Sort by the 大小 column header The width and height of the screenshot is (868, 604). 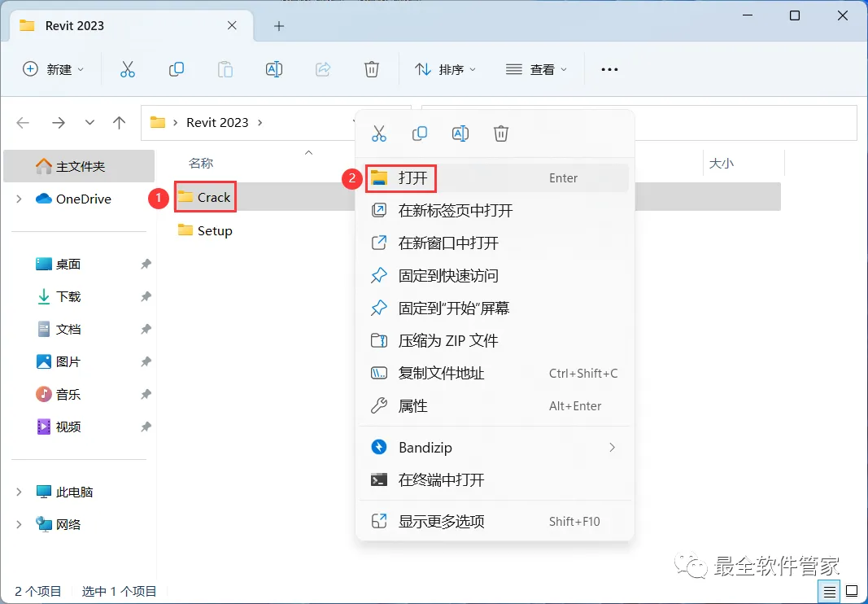722,164
